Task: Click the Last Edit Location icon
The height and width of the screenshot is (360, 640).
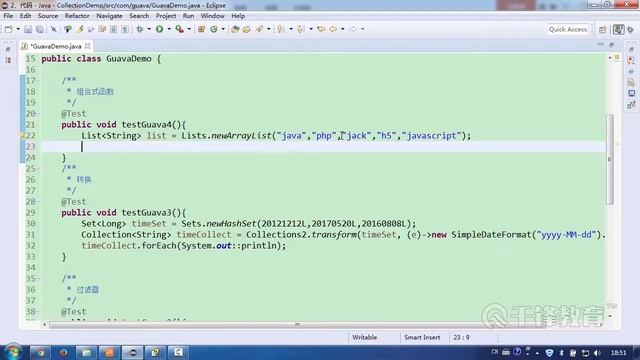Action: pyautogui.click(x=321, y=29)
